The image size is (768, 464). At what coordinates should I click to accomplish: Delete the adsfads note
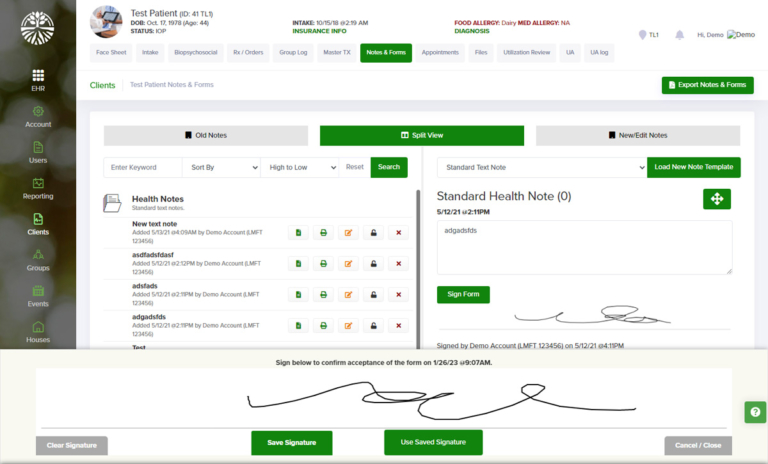click(398, 294)
